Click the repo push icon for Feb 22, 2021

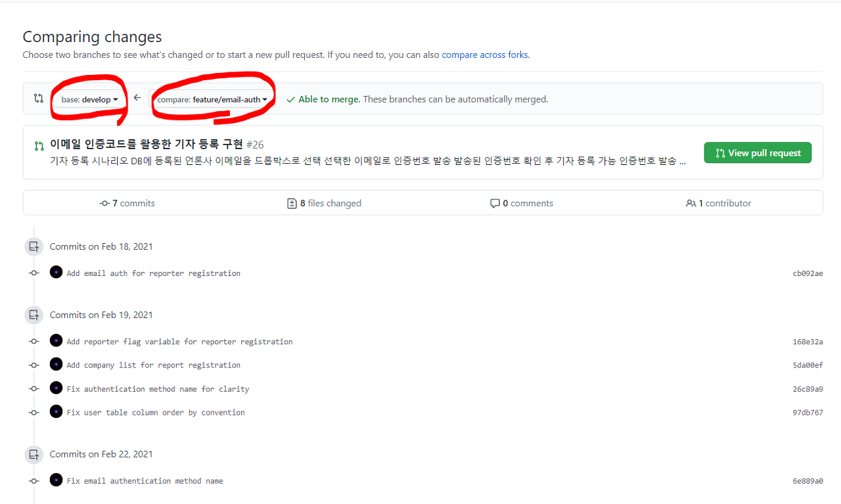[34, 454]
